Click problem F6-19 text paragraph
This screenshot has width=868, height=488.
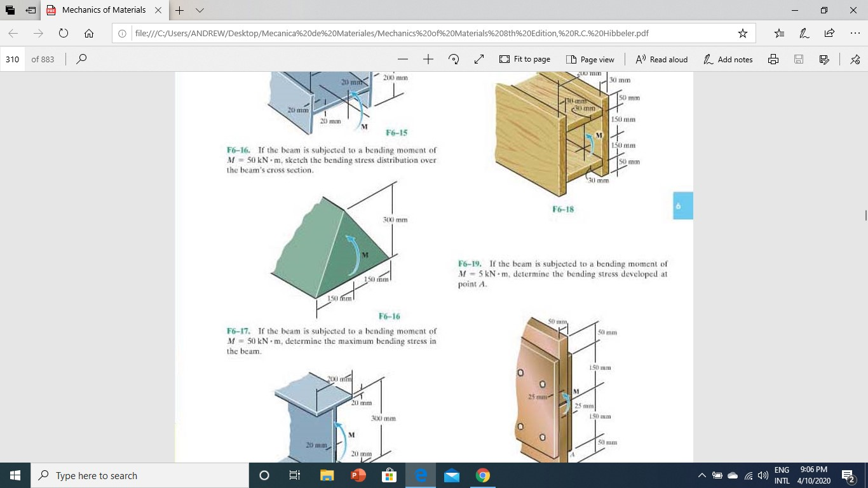[x=562, y=274]
